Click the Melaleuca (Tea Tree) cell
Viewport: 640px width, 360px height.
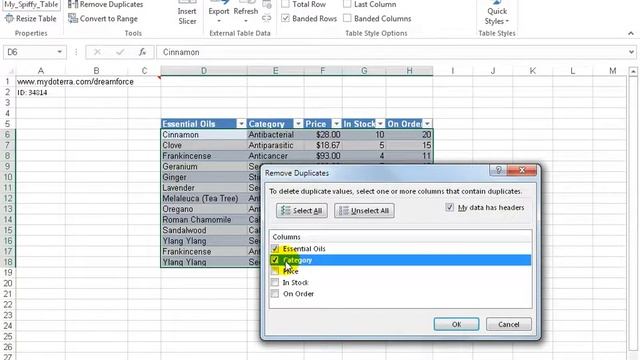click(x=204, y=198)
